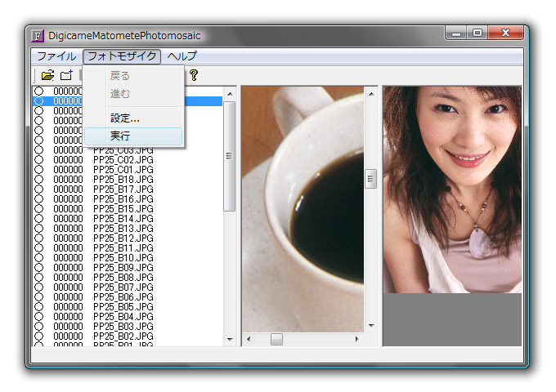
Task: Click the file list scroll-up arrow
Action: (x=230, y=92)
